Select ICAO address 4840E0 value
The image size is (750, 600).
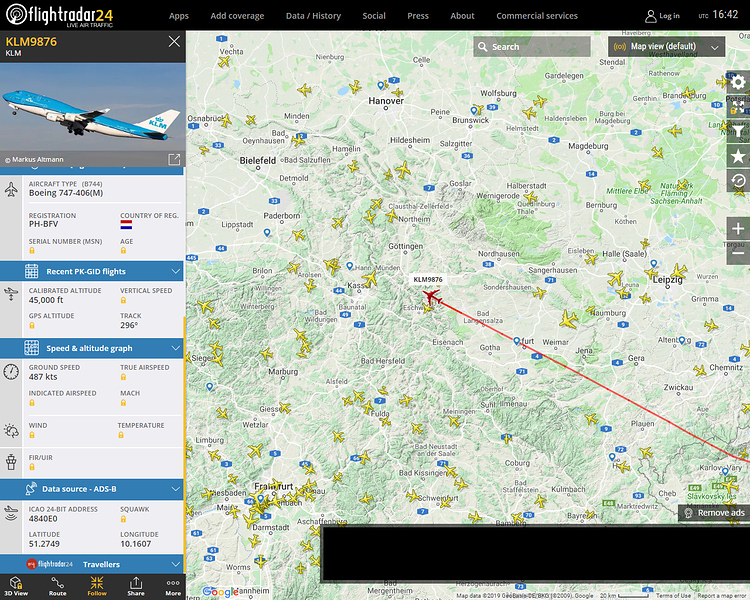click(x=43, y=519)
